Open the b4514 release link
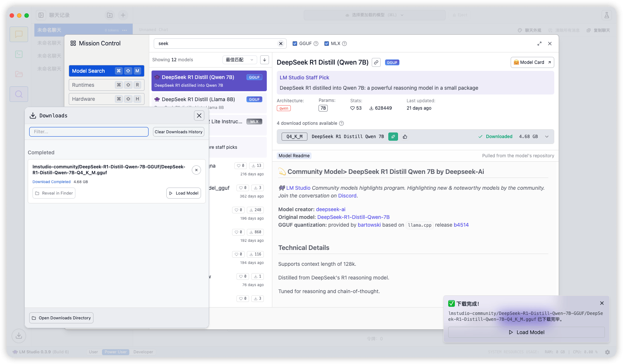This screenshot has height=364, width=623. pyautogui.click(x=461, y=225)
